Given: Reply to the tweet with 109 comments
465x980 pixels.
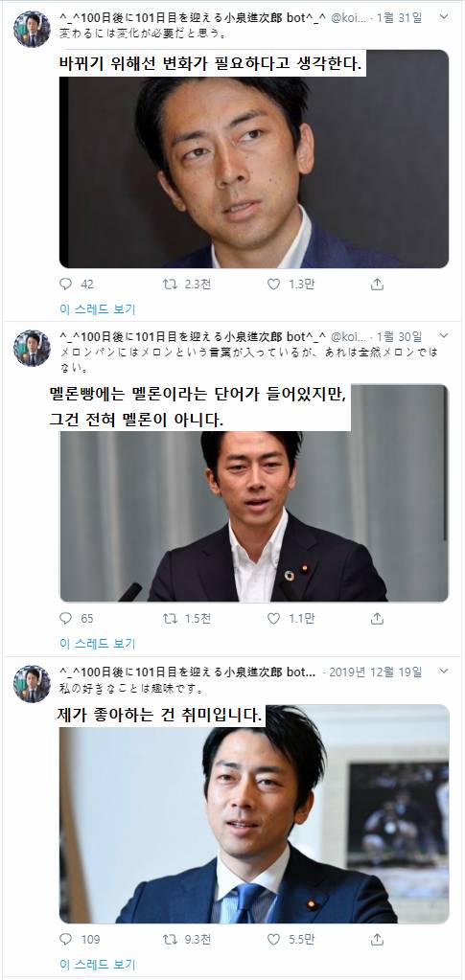Looking at the screenshot, I should coord(66,939).
